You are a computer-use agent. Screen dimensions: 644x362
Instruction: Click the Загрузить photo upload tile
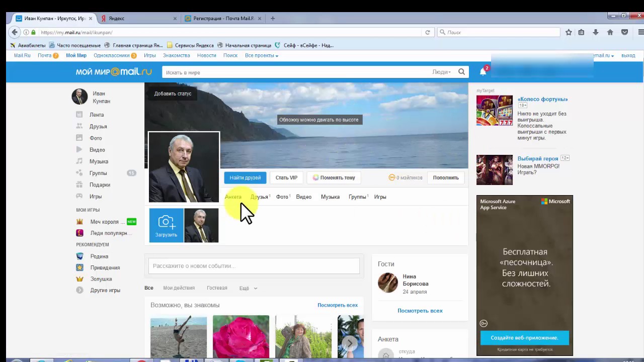pyautogui.click(x=166, y=225)
